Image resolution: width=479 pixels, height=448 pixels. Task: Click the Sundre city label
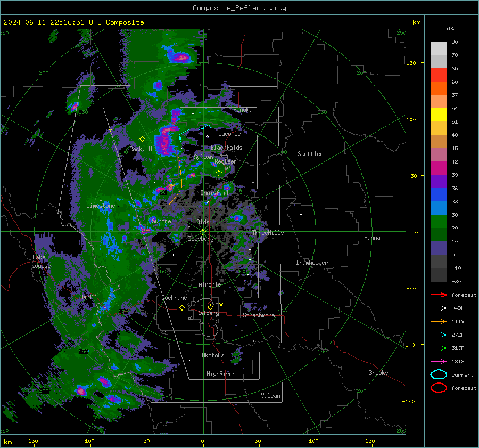click(x=161, y=221)
